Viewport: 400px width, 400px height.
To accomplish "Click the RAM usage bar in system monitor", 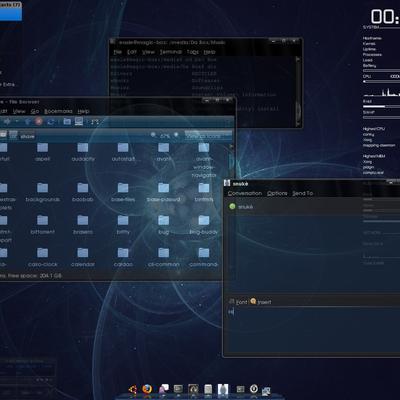I will tap(381, 106).
